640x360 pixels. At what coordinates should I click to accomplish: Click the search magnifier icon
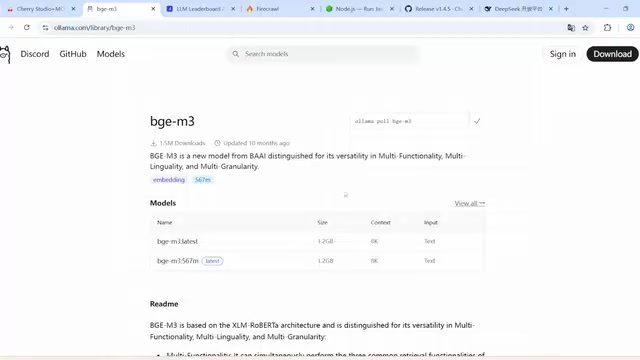point(236,54)
